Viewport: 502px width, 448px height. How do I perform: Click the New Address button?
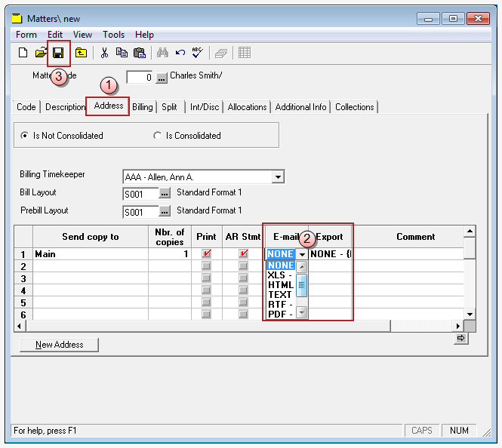click(x=59, y=345)
